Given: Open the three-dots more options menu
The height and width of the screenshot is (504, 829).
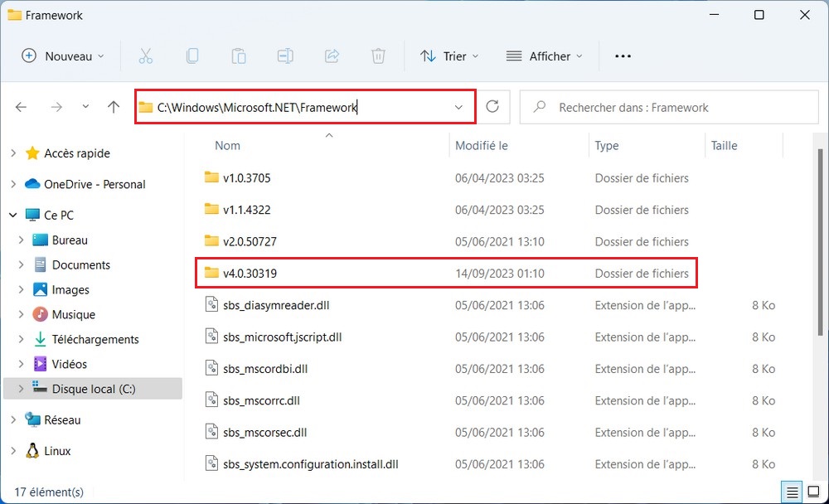Looking at the screenshot, I should (623, 56).
